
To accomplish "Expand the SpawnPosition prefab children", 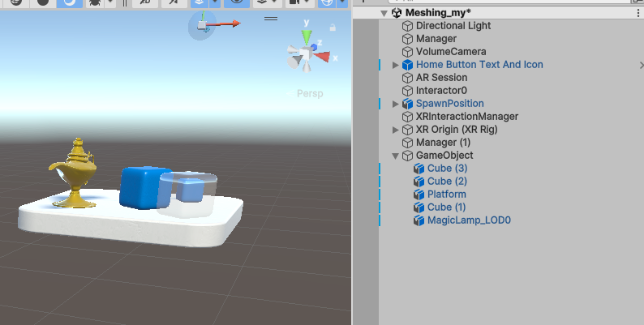I will pyautogui.click(x=396, y=104).
